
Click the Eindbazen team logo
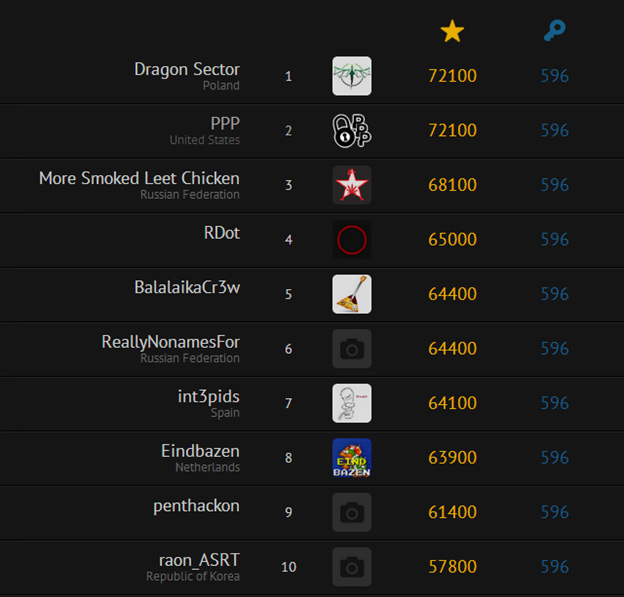[x=352, y=458]
